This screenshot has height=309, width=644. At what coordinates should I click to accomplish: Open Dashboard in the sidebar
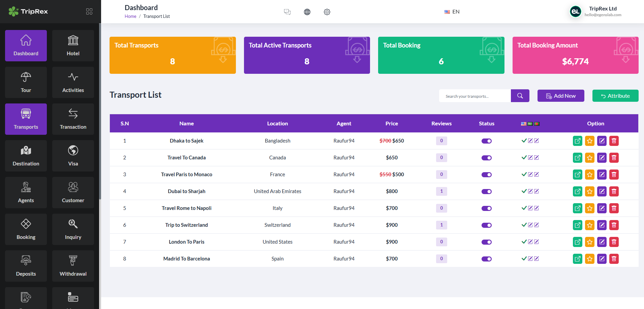(x=26, y=45)
